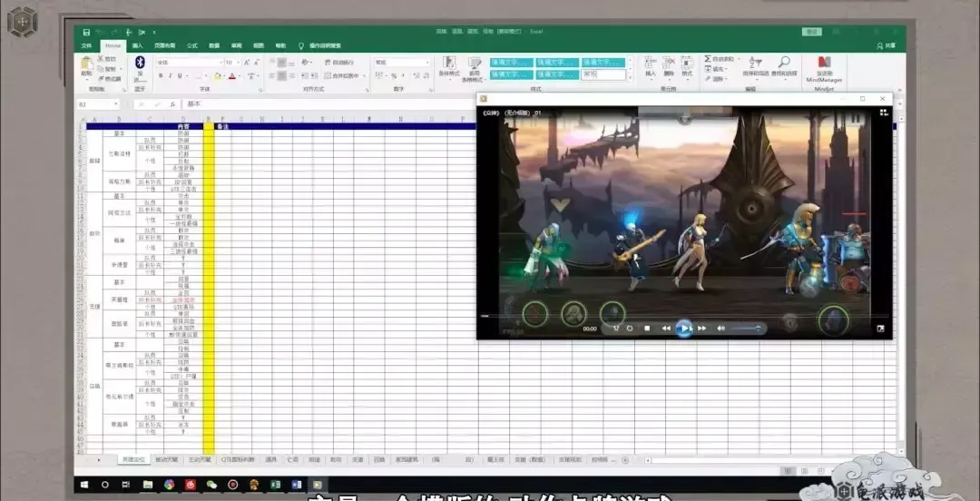Open the Windows Start menu
Image resolution: width=980 pixels, height=501 pixels.
85,484
